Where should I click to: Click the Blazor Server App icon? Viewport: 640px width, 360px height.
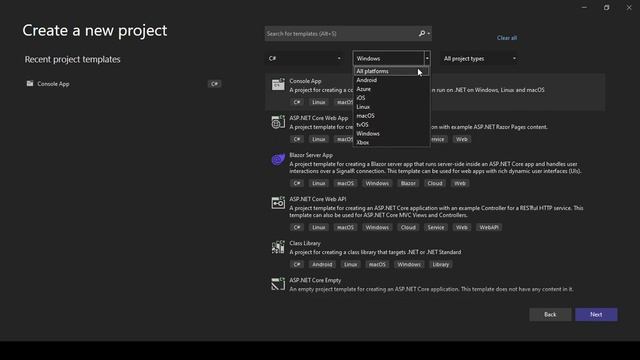(x=278, y=159)
